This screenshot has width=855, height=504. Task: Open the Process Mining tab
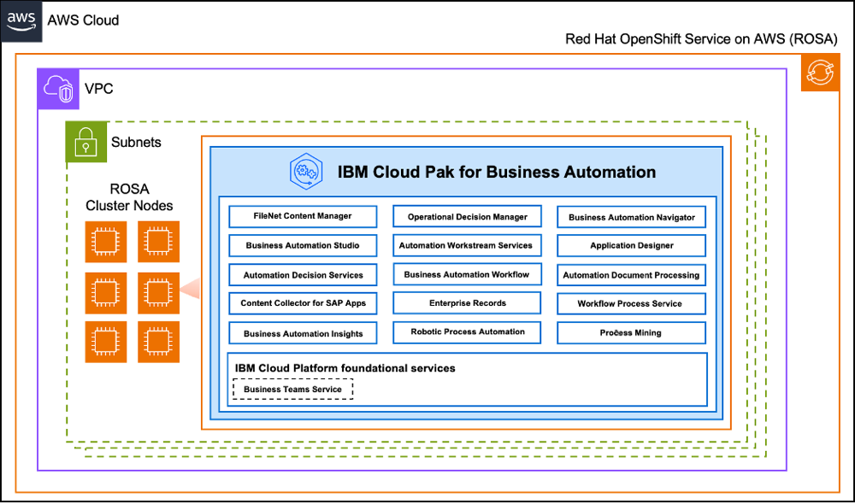pos(631,332)
